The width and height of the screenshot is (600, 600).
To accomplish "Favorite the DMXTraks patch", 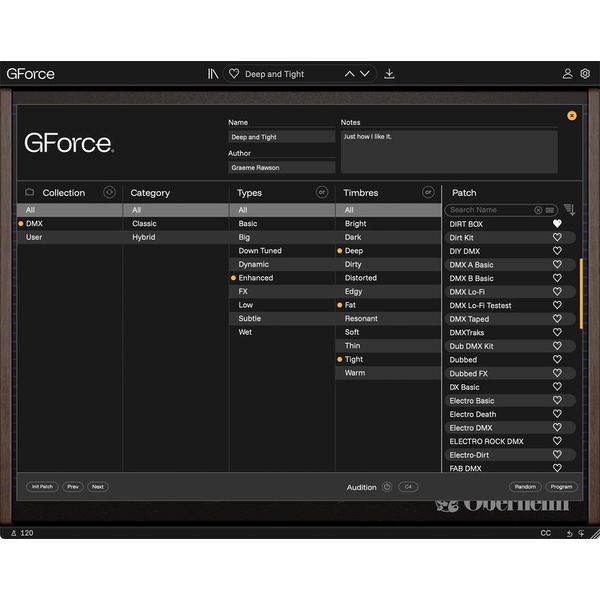I will pyautogui.click(x=557, y=332).
